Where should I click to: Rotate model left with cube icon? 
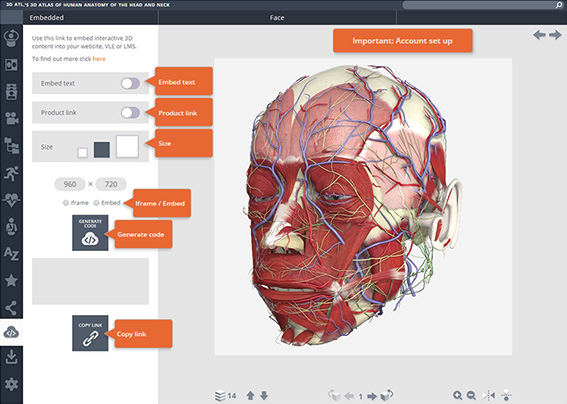pyautogui.click(x=334, y=395)
